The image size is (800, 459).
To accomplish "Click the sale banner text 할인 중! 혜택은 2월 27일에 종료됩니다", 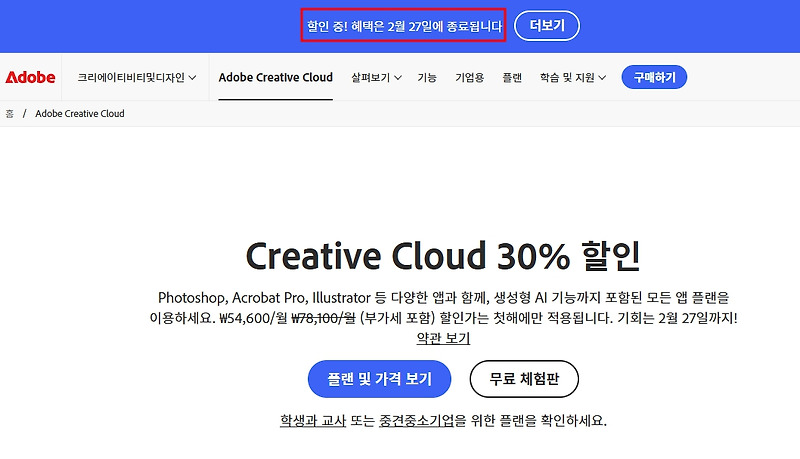I will tap(404, 26).
